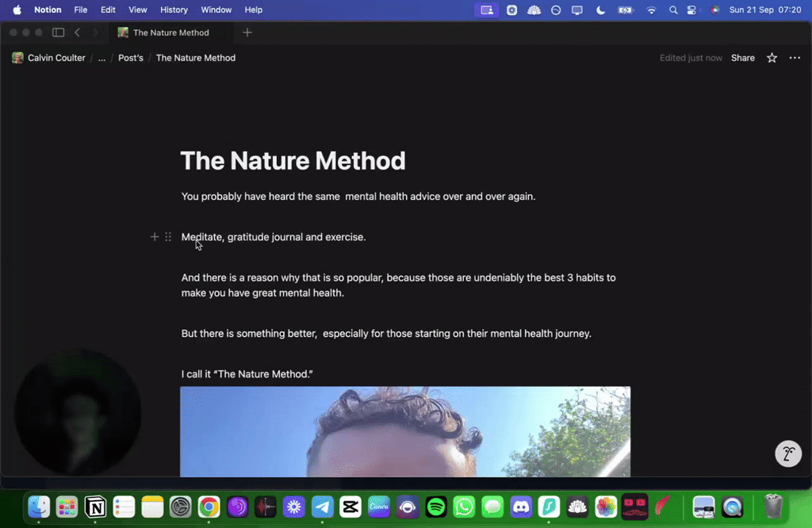This screenshot has width=812, height=528.
Task: Click line 'But there is something better'
Action: coord(386,333)
